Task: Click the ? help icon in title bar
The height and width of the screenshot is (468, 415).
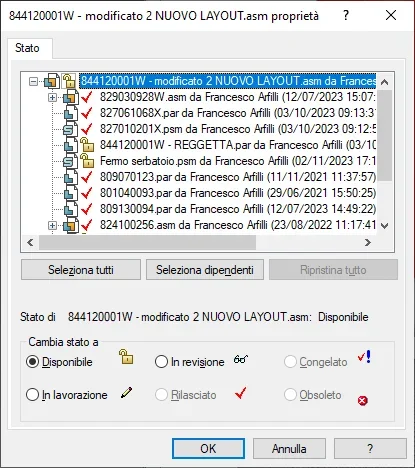Action: [x=346, y=15]
